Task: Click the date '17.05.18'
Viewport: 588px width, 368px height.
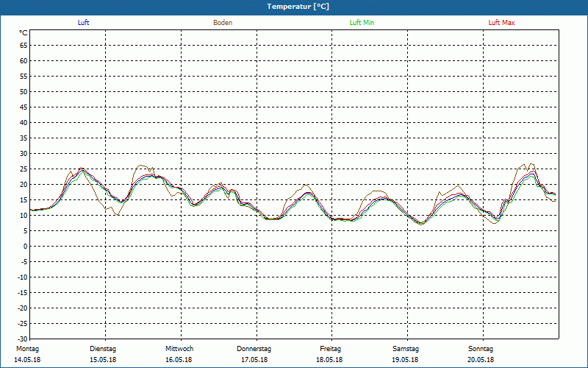Action: pos(254,360)
